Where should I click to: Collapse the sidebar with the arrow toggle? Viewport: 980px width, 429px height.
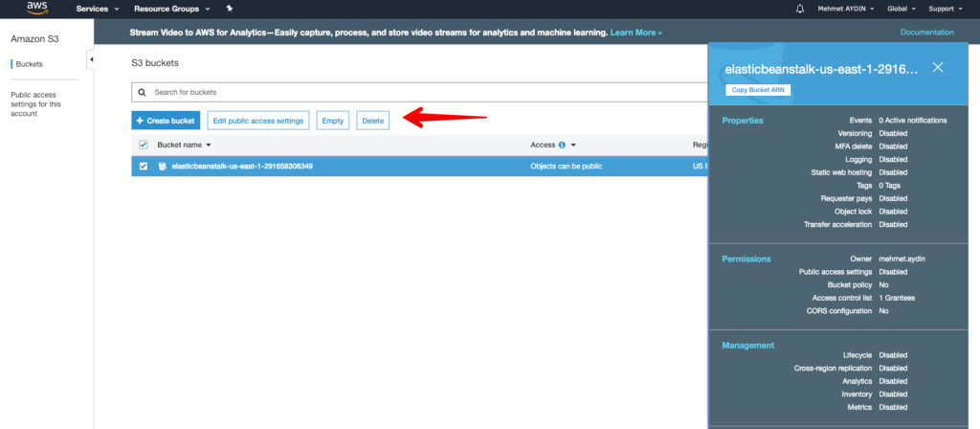click(91, 59)
